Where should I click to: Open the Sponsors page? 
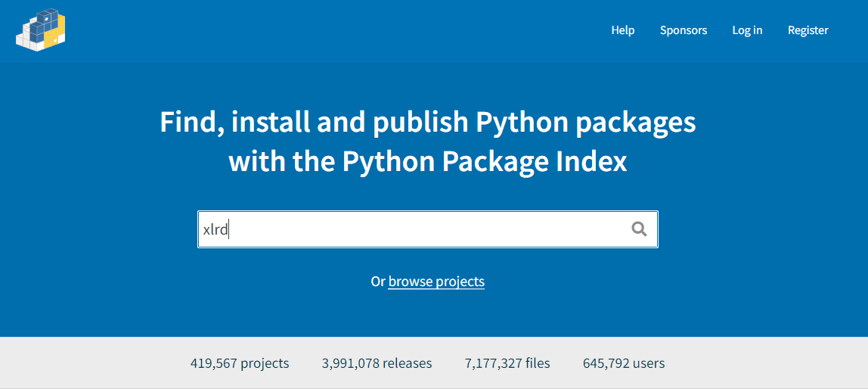pyautogui.click(x=683, y=30)
